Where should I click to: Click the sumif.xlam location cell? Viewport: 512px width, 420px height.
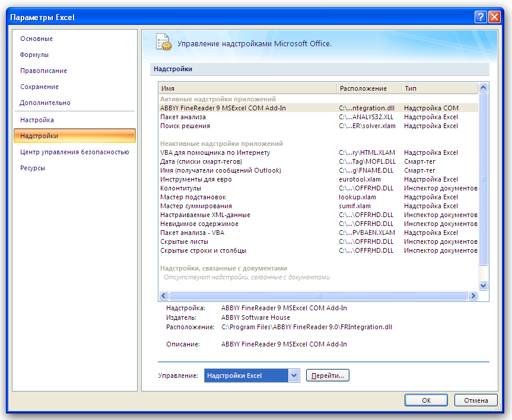pos(355,206)
